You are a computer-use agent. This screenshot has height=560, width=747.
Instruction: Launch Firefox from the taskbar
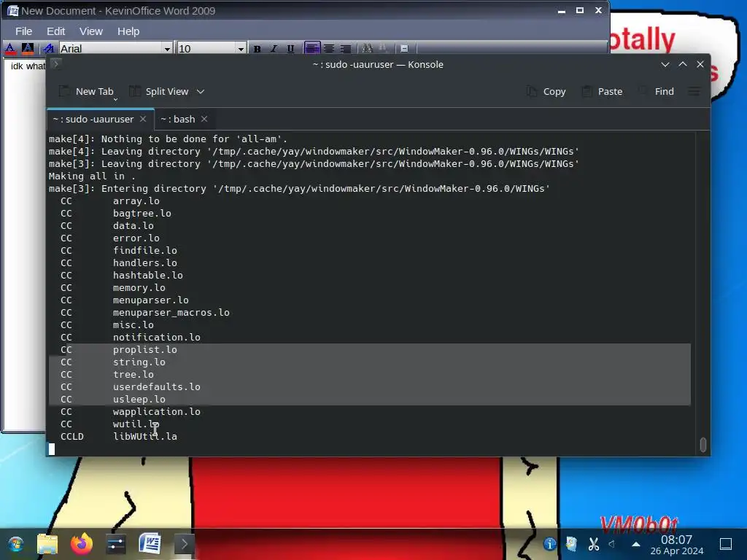(x=82, y=544)
